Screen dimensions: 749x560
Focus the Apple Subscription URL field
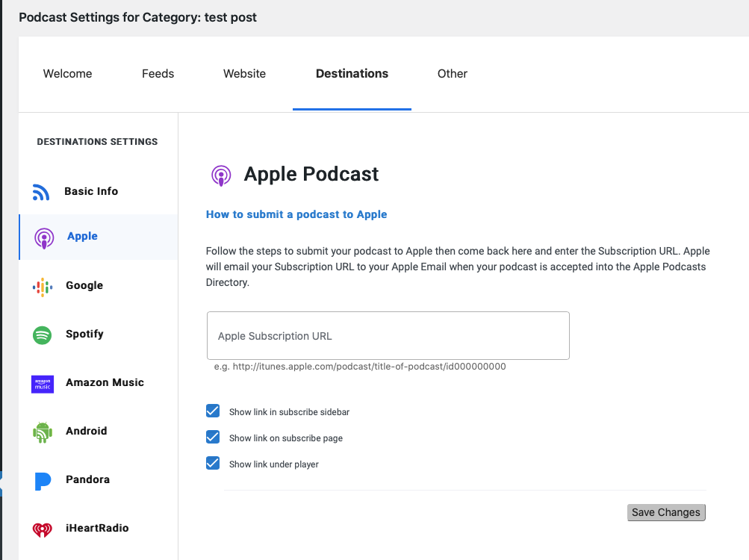point(388,335)
